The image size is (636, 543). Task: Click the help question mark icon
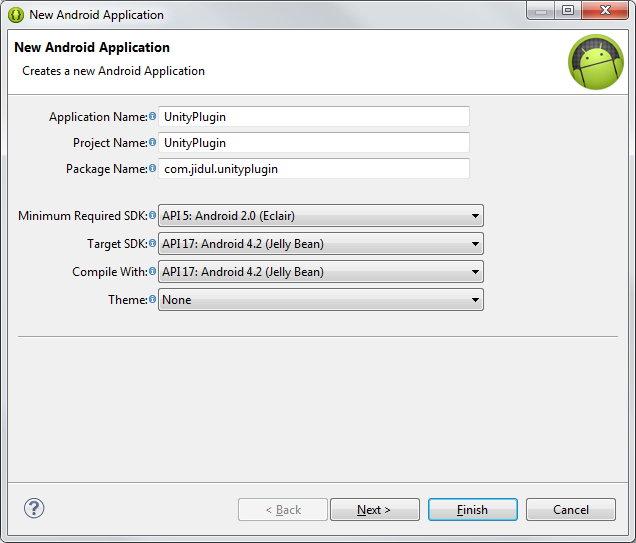coord(34,508)
